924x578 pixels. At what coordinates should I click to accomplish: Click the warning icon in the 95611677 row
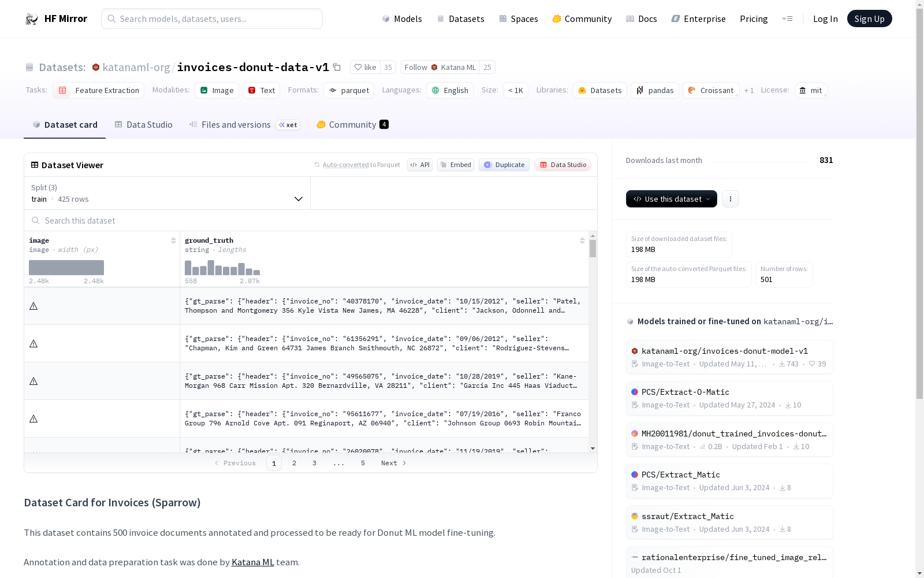33,418
